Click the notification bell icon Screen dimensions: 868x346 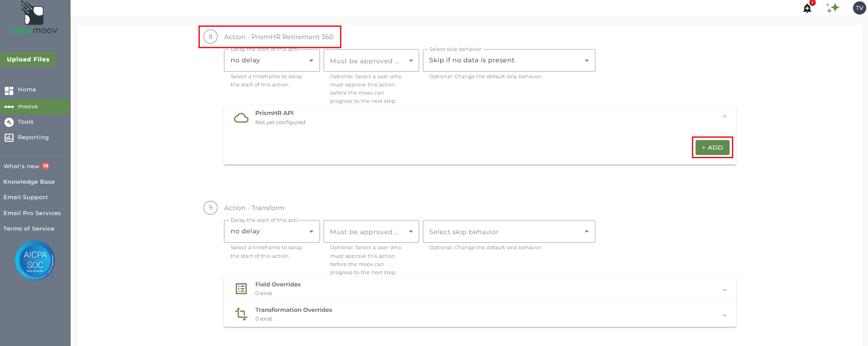[807, 8]
